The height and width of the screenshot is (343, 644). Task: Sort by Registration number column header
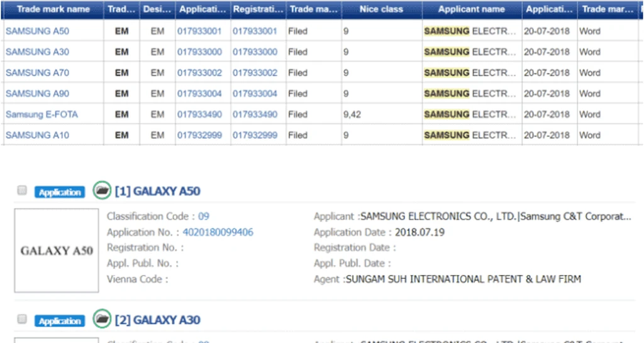coord(258,9)
